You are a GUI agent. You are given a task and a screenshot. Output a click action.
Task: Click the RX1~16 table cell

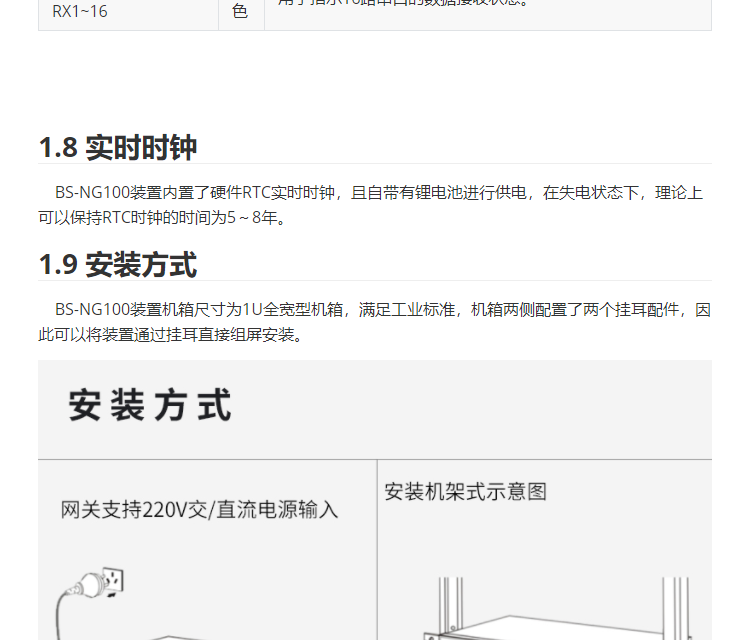[128, 15]
